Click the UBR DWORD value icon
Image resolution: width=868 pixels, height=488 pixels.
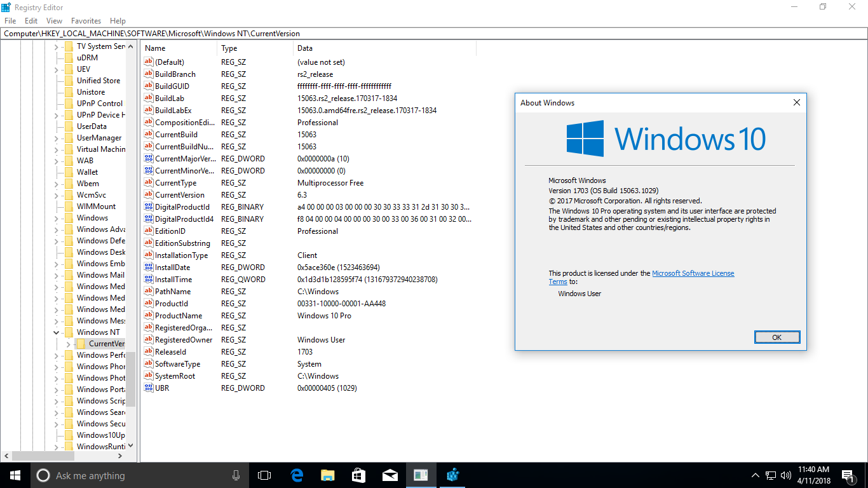tap(149, 388)
